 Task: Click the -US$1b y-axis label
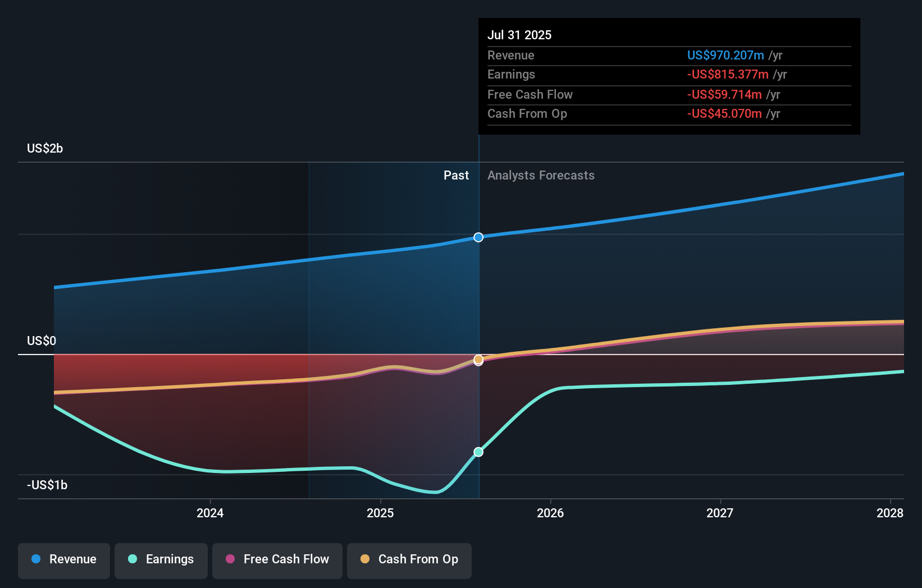coord(47,485)
